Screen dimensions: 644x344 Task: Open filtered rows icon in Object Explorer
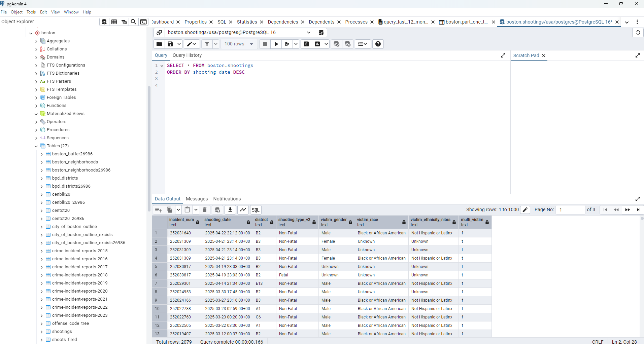pyautogui.click(x=124, y=22)
